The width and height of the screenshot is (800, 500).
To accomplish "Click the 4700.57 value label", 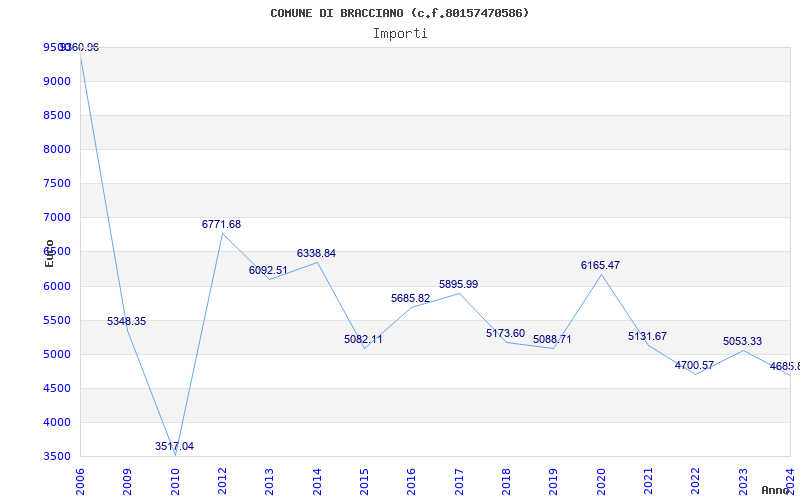I will (694, 365).
